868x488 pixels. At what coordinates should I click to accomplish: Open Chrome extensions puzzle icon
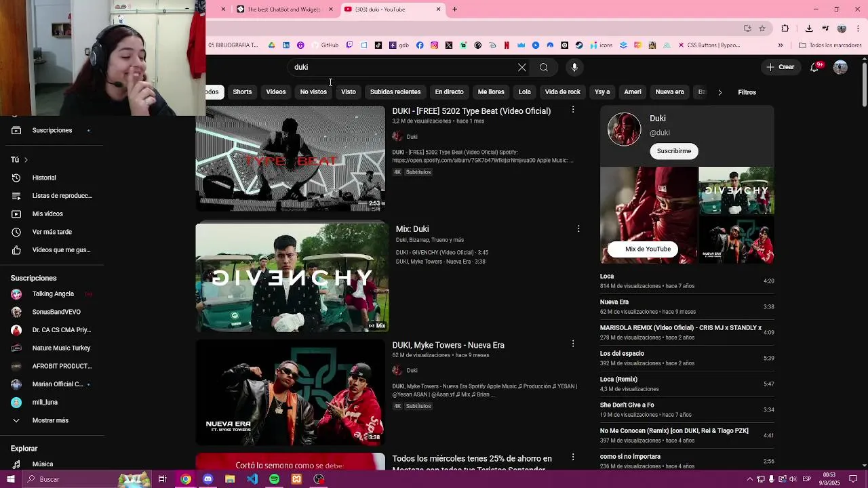(x=785, y=28)
